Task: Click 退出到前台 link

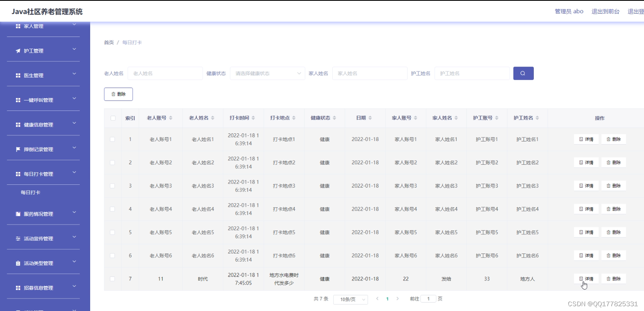Action: click(x=606, y=11)
